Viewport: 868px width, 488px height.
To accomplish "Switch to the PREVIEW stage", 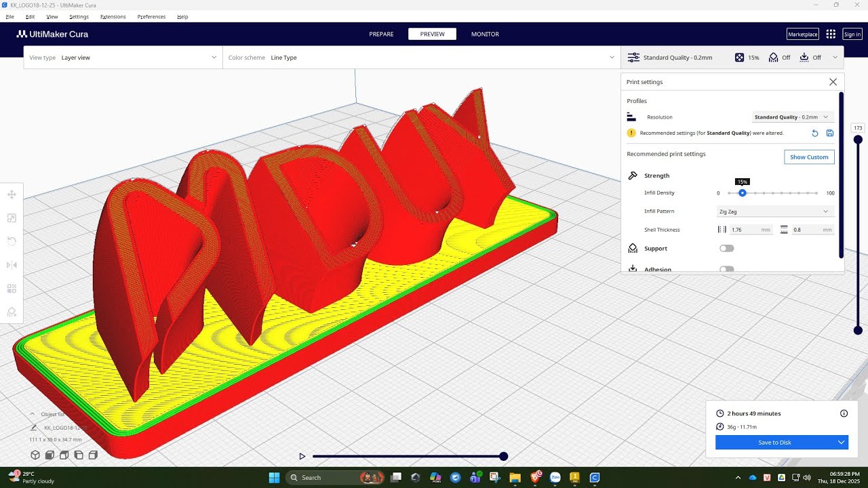I will coord(432,34).
